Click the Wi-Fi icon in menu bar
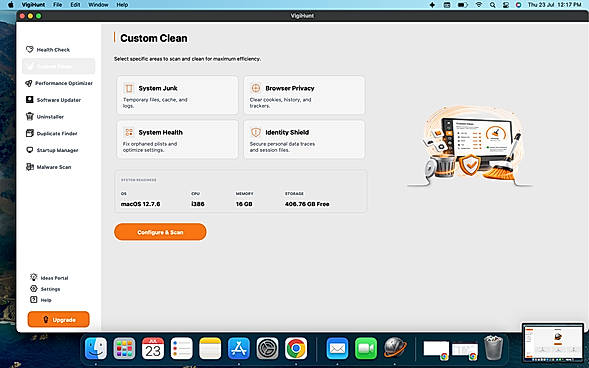The height and width of the screenshot is (368, 589). coord(479,5)
